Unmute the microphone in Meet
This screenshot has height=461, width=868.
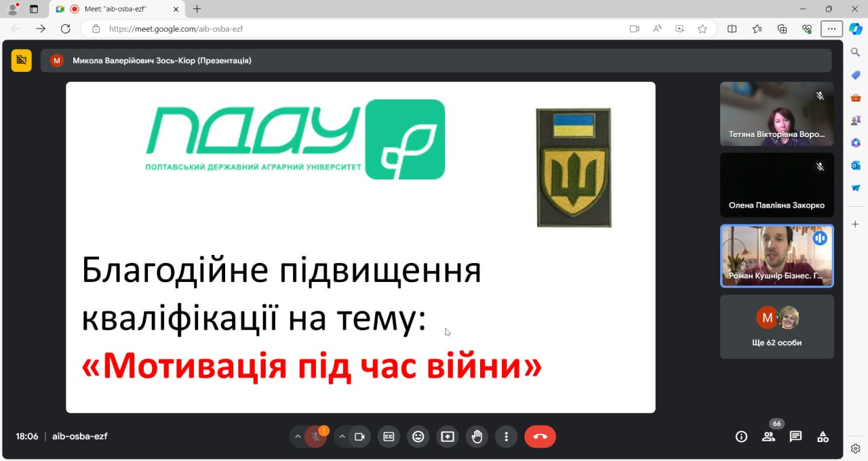[x=316, y=437]
